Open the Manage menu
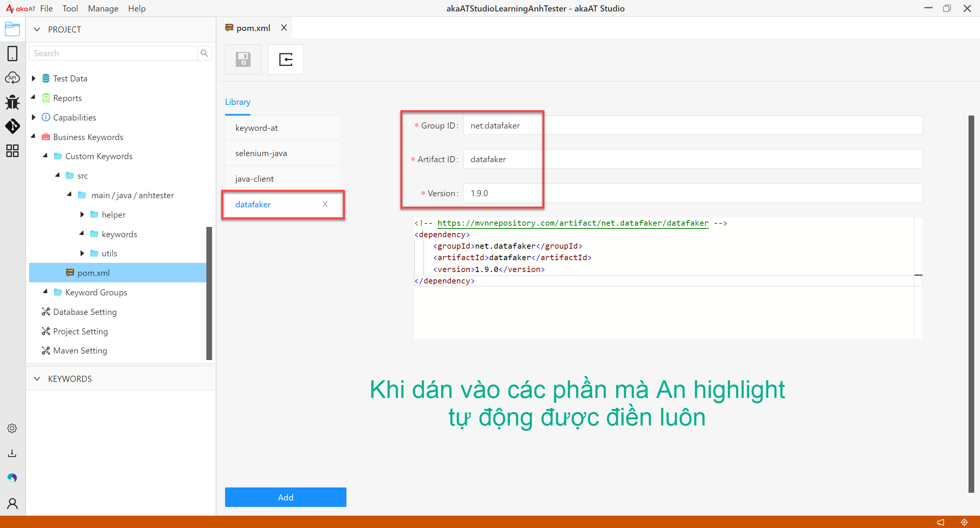Image resolution: width=980 pixels, height=528 pixels. [x=103, y=8]
